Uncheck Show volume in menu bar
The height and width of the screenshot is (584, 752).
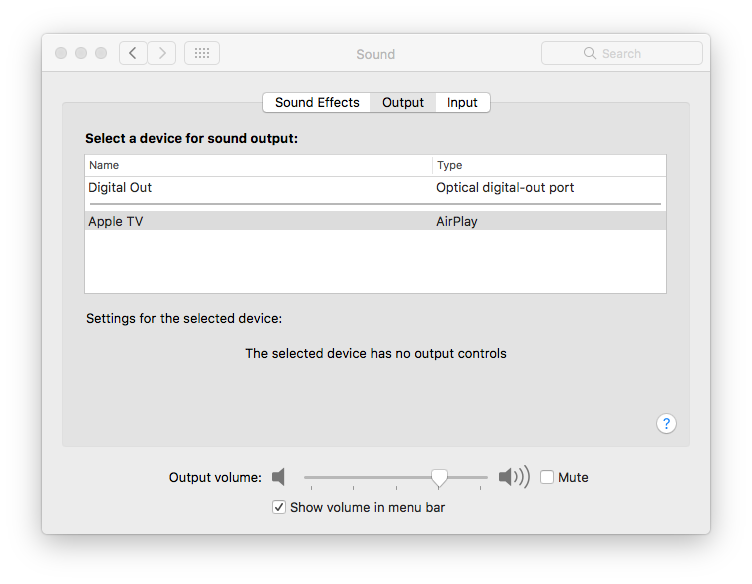(279, 507)
